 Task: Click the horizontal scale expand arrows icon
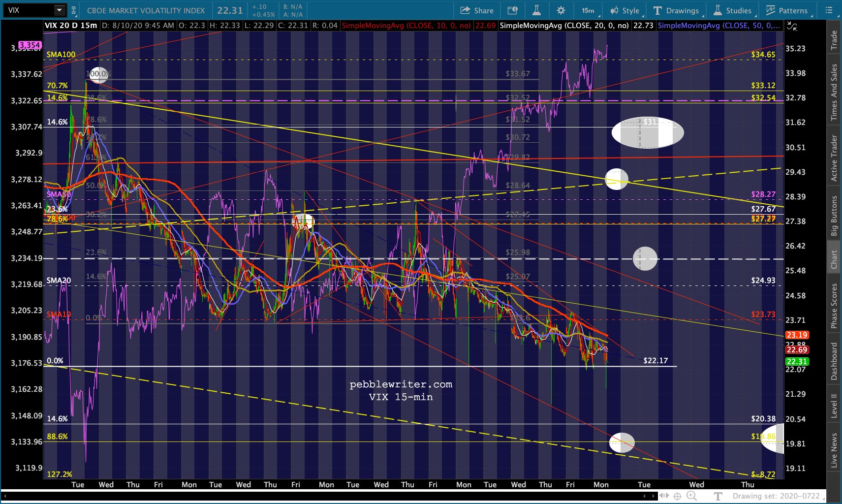tap(664, 496)
